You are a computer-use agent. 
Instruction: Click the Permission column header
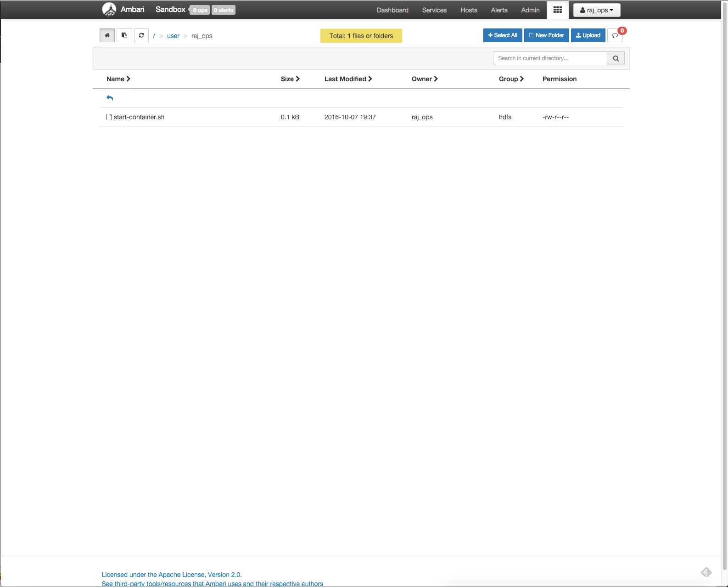(x=560, y=79)
